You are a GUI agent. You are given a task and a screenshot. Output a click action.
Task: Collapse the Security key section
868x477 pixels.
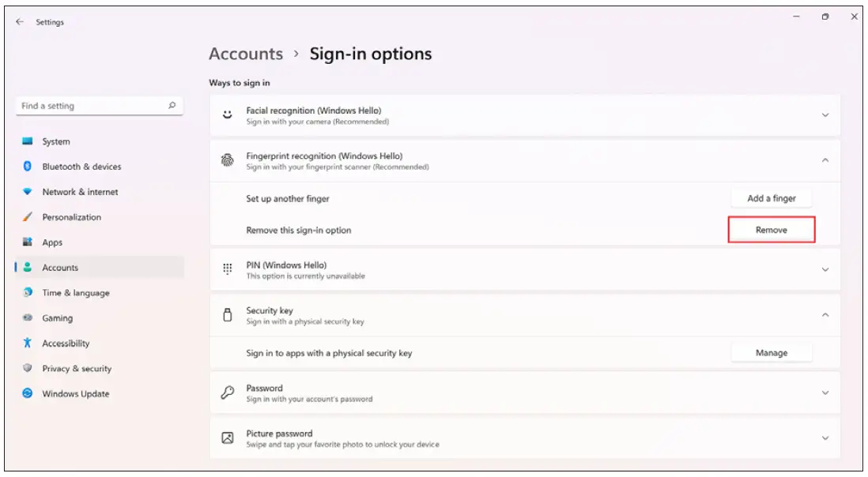(x=825, y=315)
